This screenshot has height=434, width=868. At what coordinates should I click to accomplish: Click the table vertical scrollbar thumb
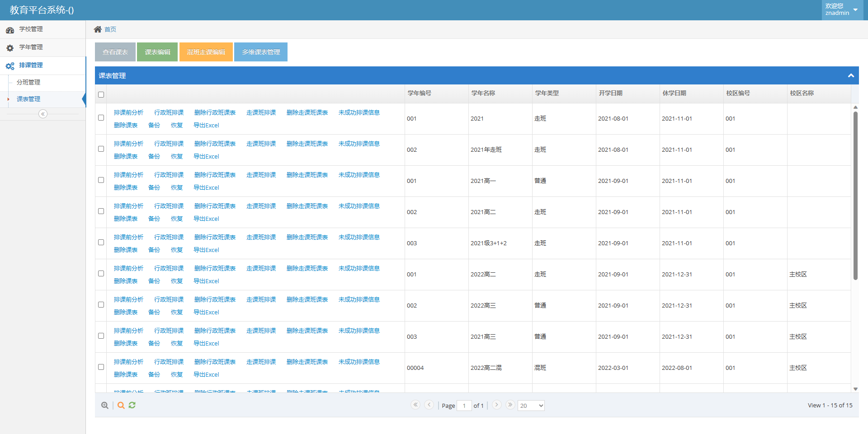pyautogui.click(x=855, y=196)
